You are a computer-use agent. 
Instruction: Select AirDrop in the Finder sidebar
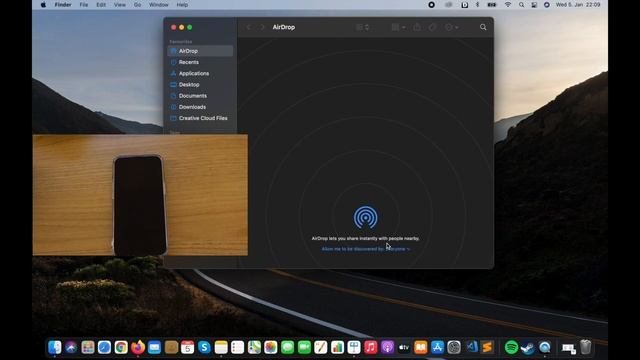[x=200, y=51]
